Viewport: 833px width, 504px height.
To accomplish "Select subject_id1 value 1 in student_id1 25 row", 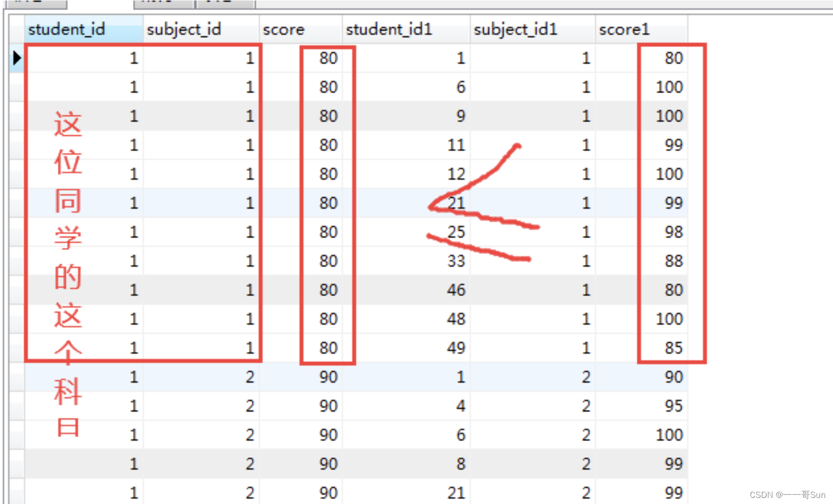I will coord(532,232).
